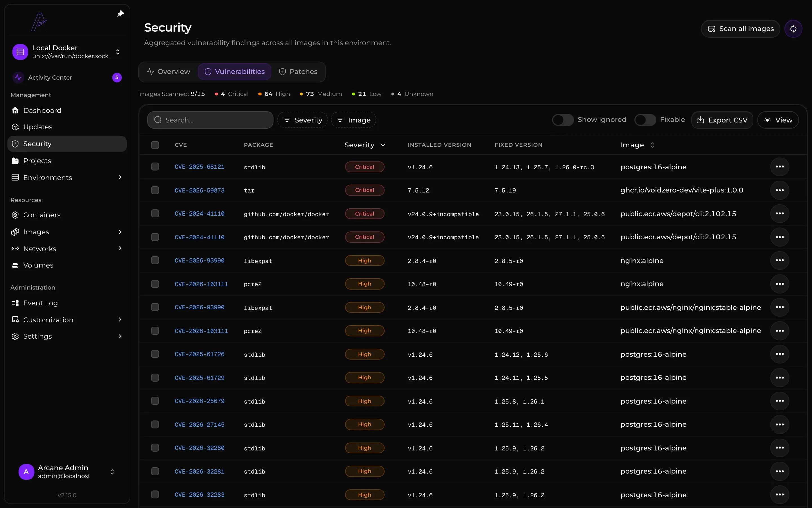
Task: Click the refresh icon next to Scan all images
Action: [793, 29]
